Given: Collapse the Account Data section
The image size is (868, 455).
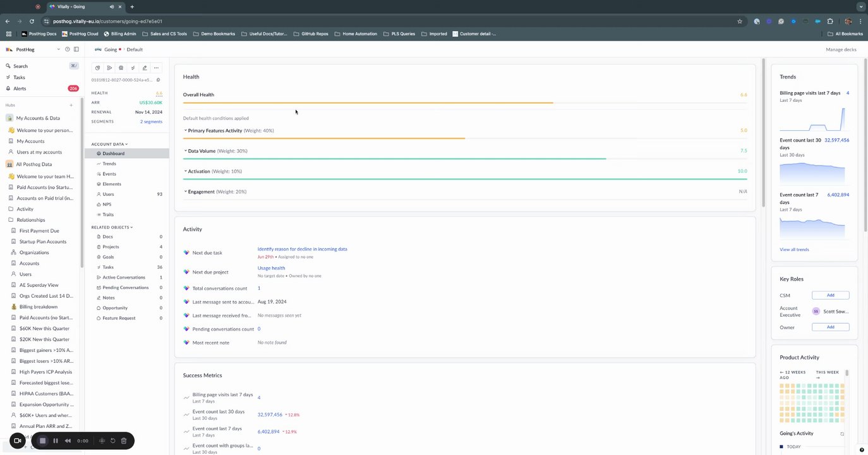Looking at the screenshot, I should click(109, 144).
